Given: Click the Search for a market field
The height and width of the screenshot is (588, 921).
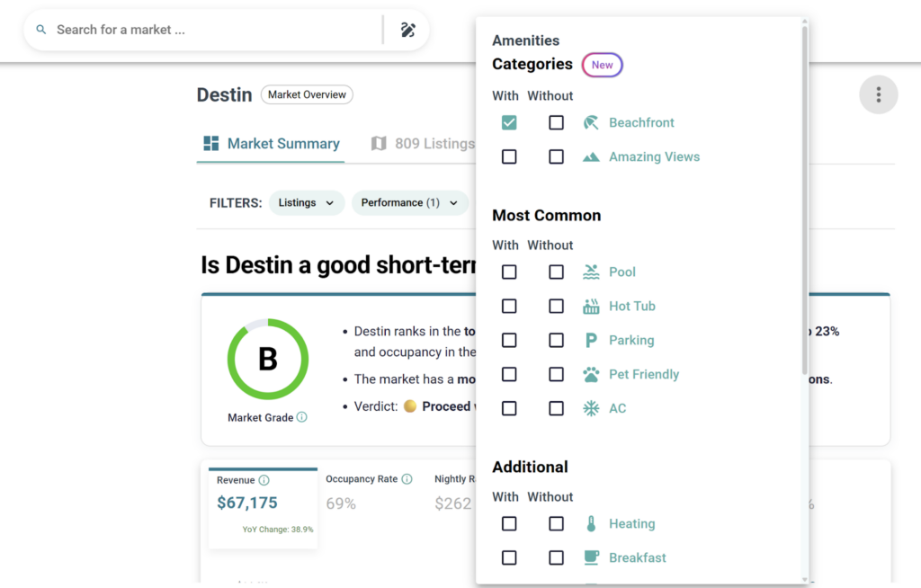Looking at the screenshot, I should tap(211, 30).
